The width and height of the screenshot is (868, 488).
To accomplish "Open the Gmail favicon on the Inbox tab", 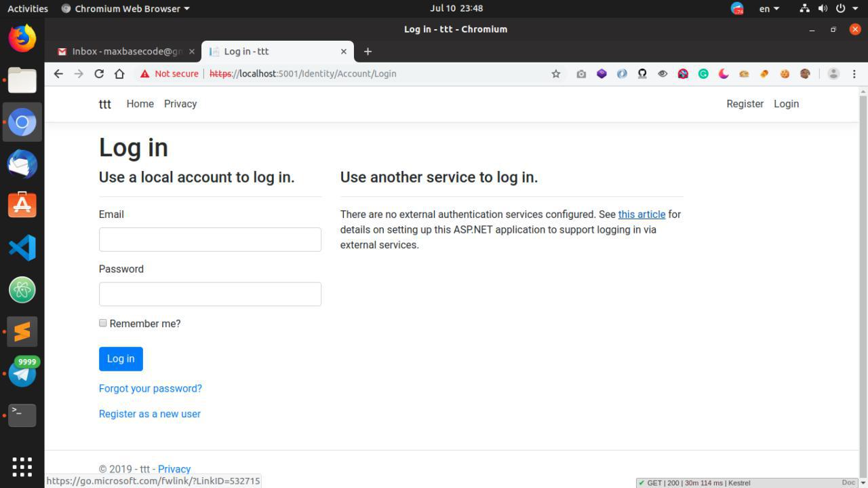I will pyautogui.click(x=62, y=51).
